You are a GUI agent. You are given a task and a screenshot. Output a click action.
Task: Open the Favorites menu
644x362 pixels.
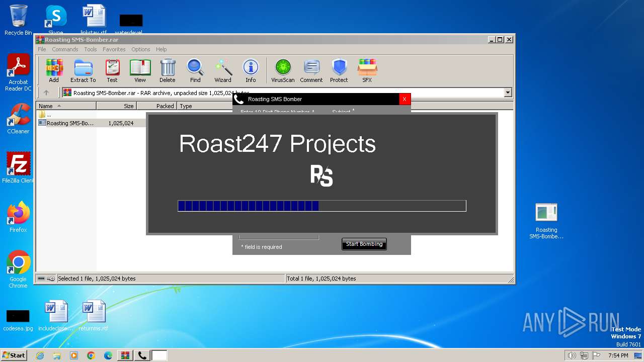coord(114,49)
